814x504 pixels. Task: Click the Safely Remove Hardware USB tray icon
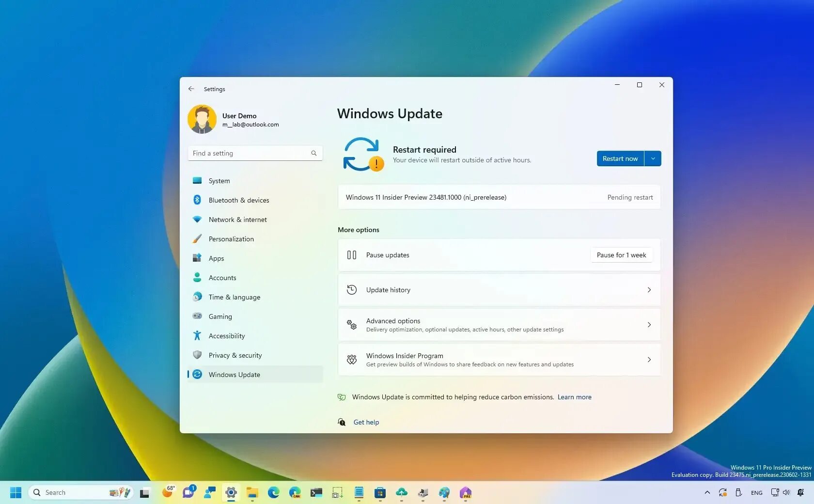pos(738,492)
